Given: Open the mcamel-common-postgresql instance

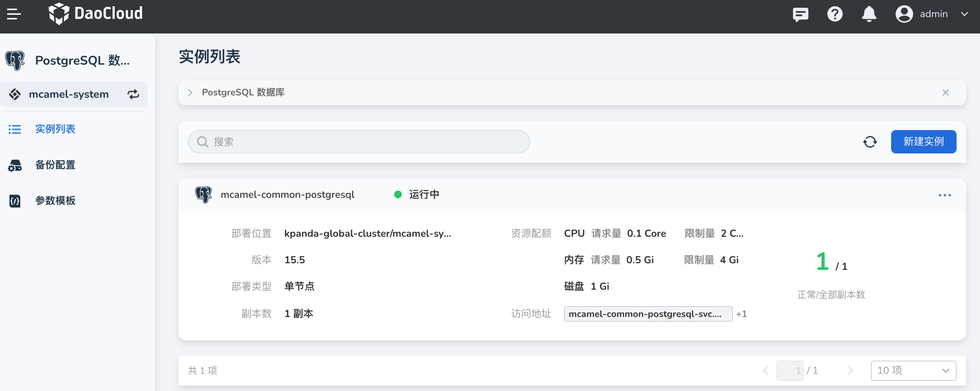Looking at the screenshot, I should click(x=287, y=195).
